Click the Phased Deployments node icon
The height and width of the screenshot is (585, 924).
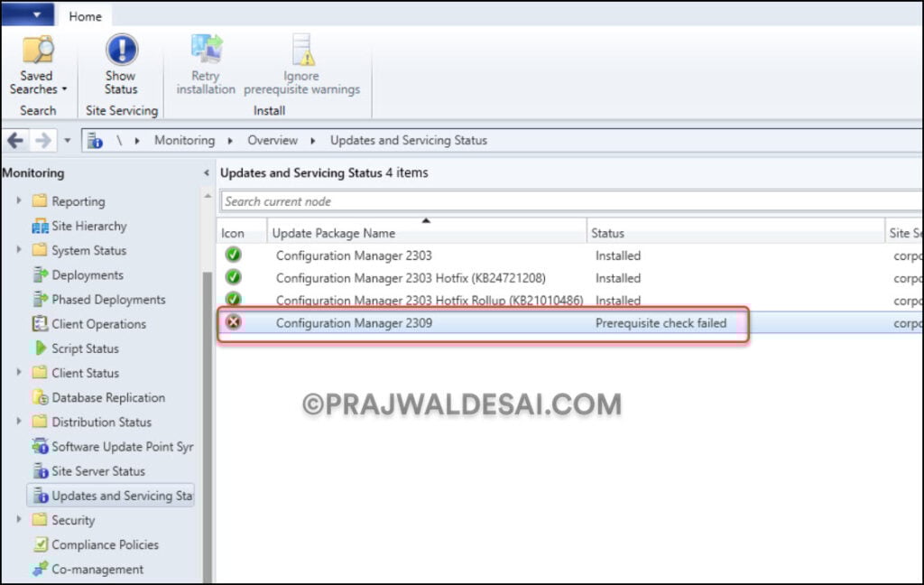[40, 299]
